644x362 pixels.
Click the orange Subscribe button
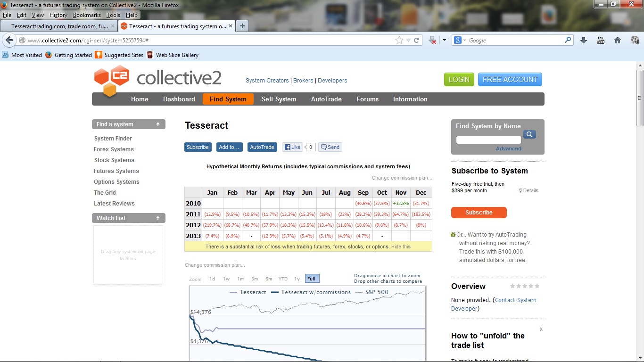pyautogui.click(x=479, y=213)
